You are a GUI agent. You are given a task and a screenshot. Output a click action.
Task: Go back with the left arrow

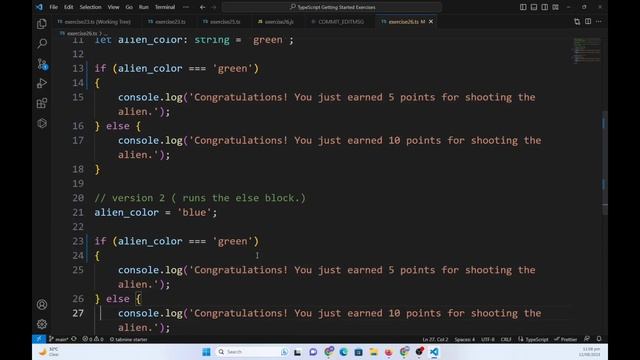tap(202, 7)
